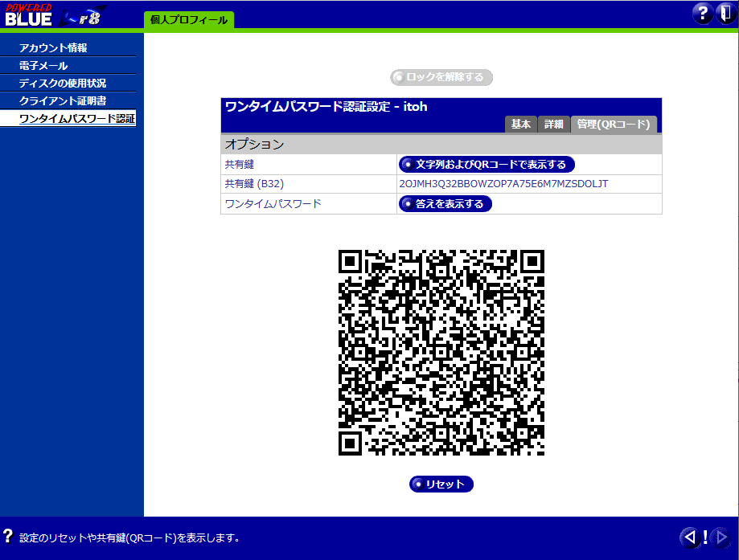This screenshot has height=560, width=739.
Task: Click the 共有鍵 (B32) row label
Action: pyautogui.click(x=254, y=184)
